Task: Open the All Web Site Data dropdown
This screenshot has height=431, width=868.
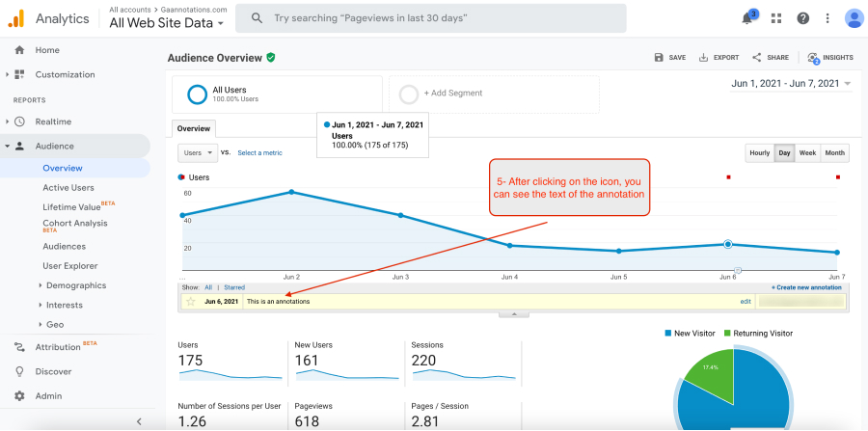Action: (167, 23)
